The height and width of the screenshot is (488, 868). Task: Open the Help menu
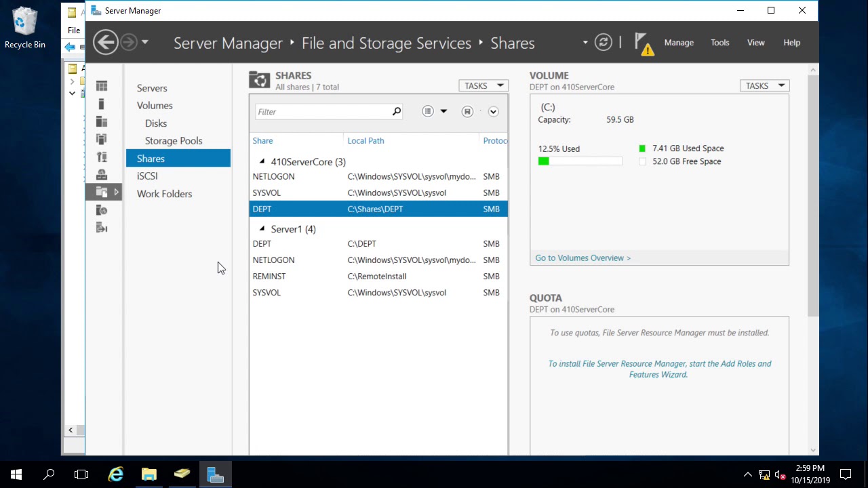[792, 43]
